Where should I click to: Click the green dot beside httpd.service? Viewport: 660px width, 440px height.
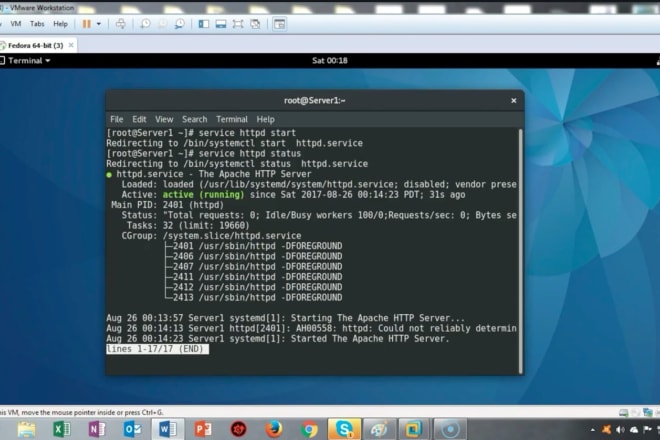[109, 174]
